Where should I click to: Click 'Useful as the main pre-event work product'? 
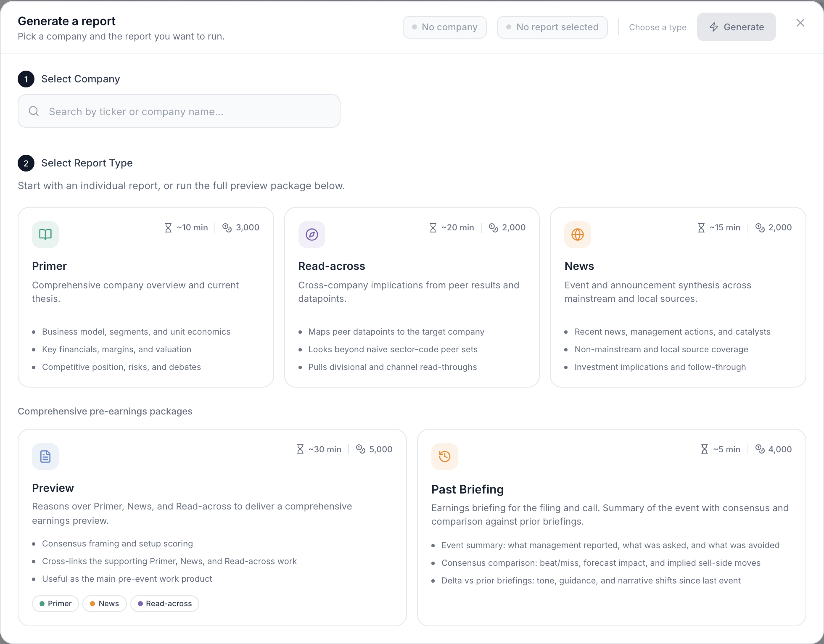coord(127,579)
